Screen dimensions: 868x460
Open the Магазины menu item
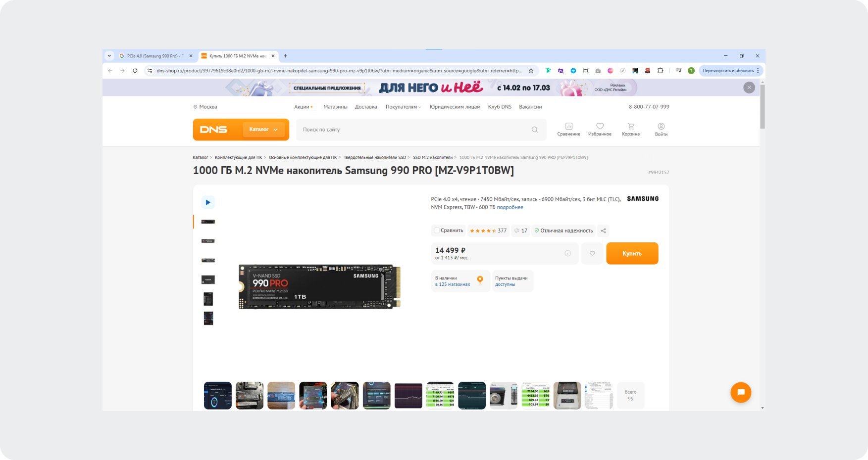[x=335, y=107]
